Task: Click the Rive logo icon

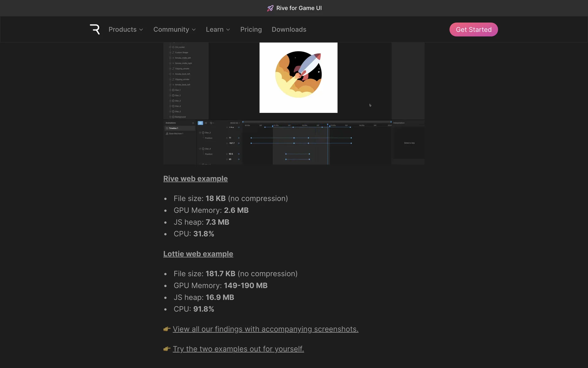Action: pyautogui.click(x=95, y=29)
